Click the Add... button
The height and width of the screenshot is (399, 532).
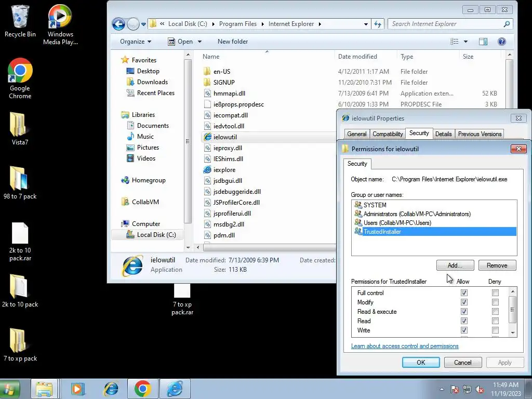(x=455, y=265)
